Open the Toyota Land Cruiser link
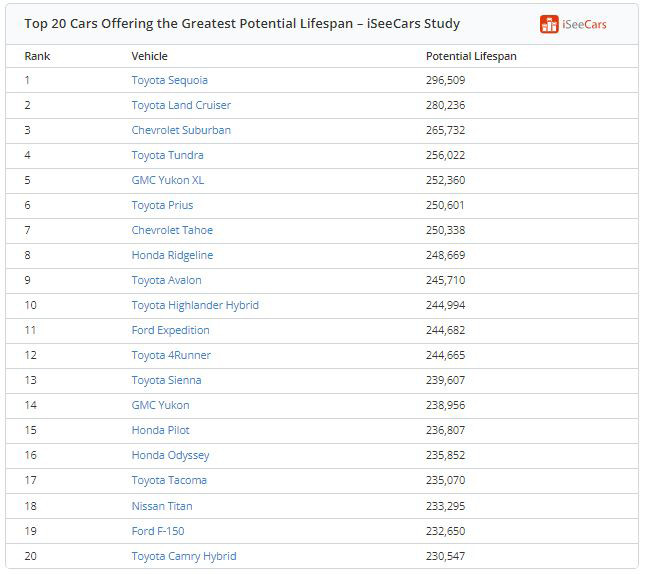 pos(181,105)
